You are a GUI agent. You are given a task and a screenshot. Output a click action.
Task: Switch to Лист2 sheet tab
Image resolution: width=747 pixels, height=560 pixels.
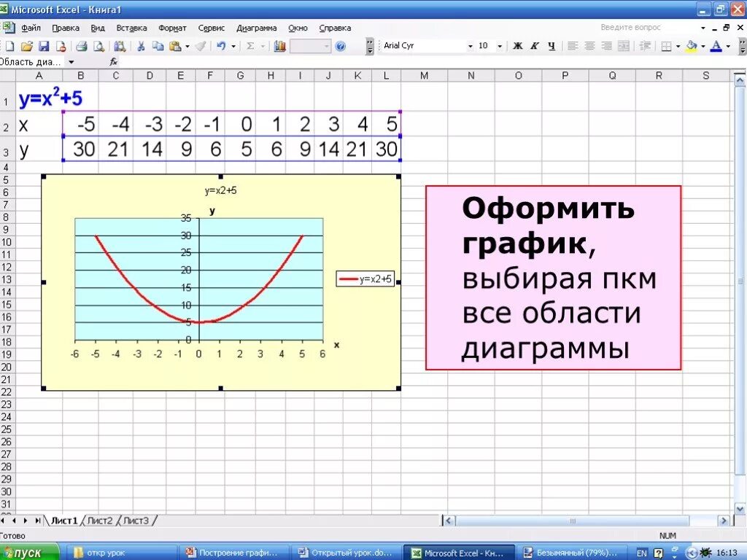(x=100, y=521)
